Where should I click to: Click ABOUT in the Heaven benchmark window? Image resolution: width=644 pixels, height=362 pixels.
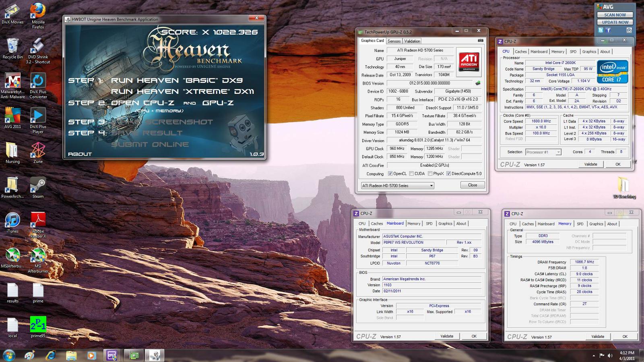(80, 154)
